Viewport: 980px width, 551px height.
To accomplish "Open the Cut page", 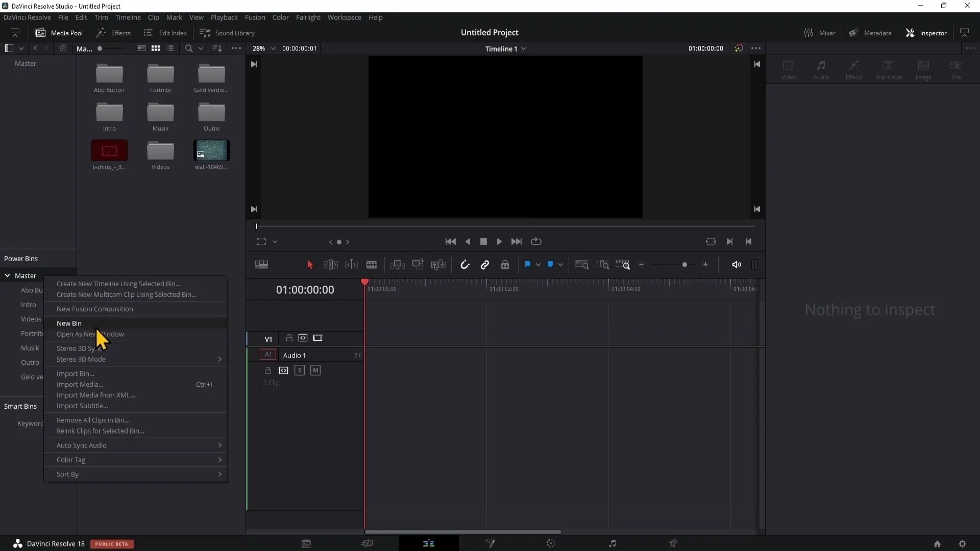I will pyautogui.click(x=367, y=544).
